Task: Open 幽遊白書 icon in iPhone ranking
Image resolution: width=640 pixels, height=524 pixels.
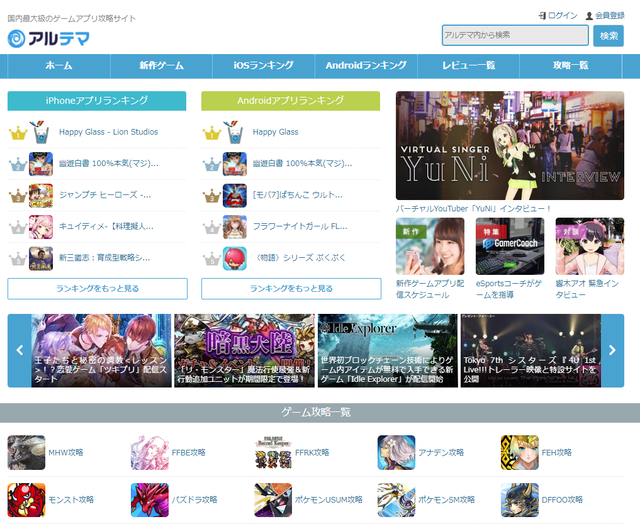Action: pyautogui.click(x=41, y=164)
